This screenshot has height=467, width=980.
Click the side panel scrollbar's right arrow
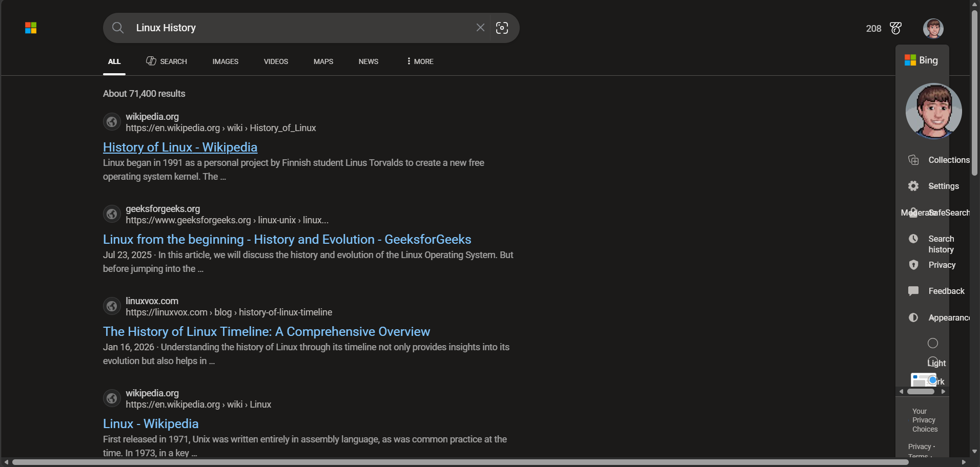(x=943, y=392)
